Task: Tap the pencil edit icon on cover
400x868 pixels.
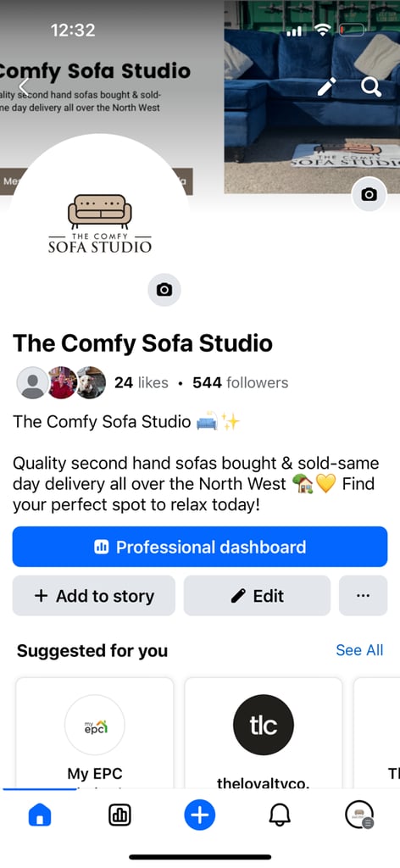Action: click(326, 86)
